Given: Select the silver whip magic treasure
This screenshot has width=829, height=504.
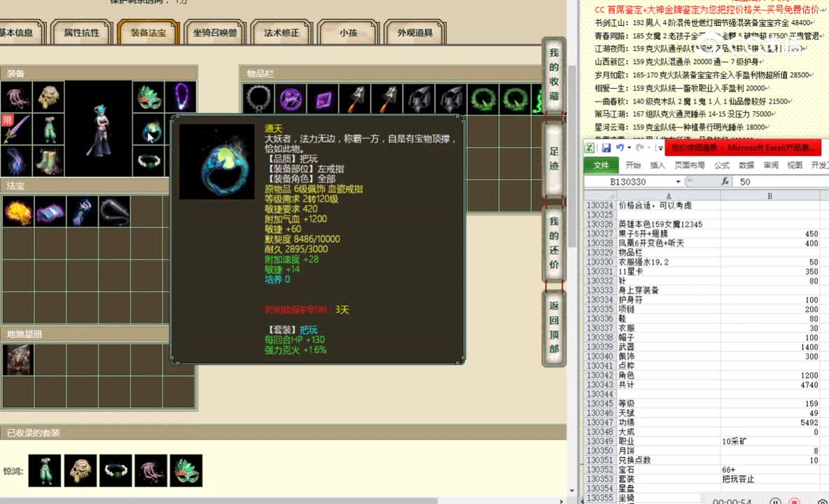Looking at the screenshot, I should pyautogui.click(x=114, y=211).
